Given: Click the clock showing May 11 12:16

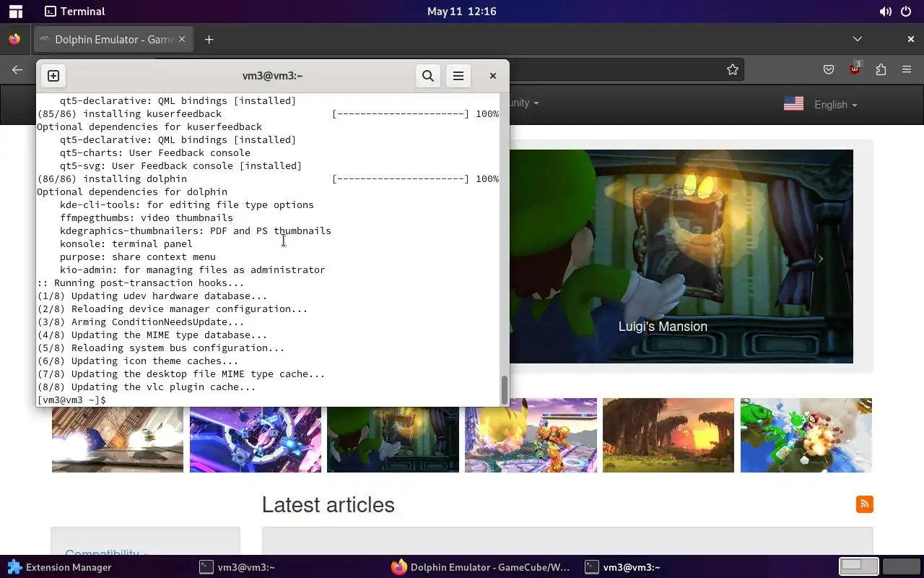Looking at the screenshot, I should point(461,12).
